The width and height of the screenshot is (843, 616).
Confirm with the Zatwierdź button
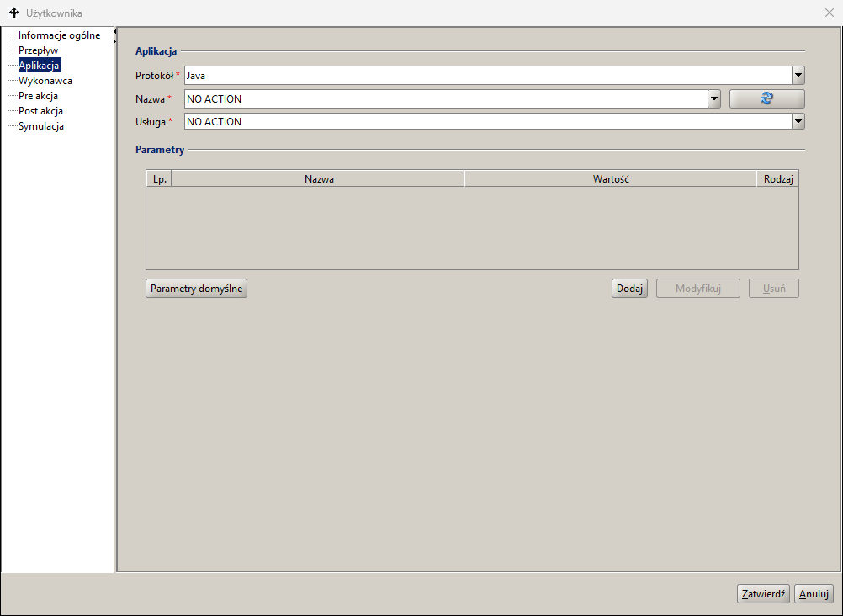click(763, 594)
